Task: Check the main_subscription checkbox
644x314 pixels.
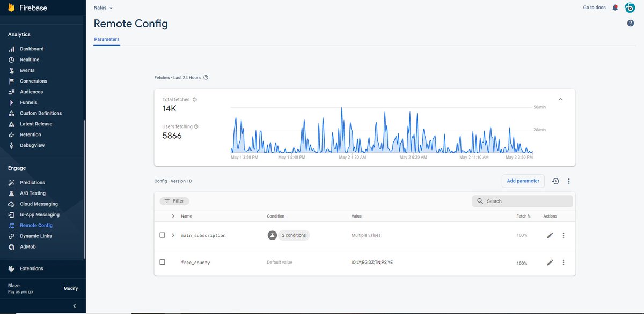Action: click(162, 235)
